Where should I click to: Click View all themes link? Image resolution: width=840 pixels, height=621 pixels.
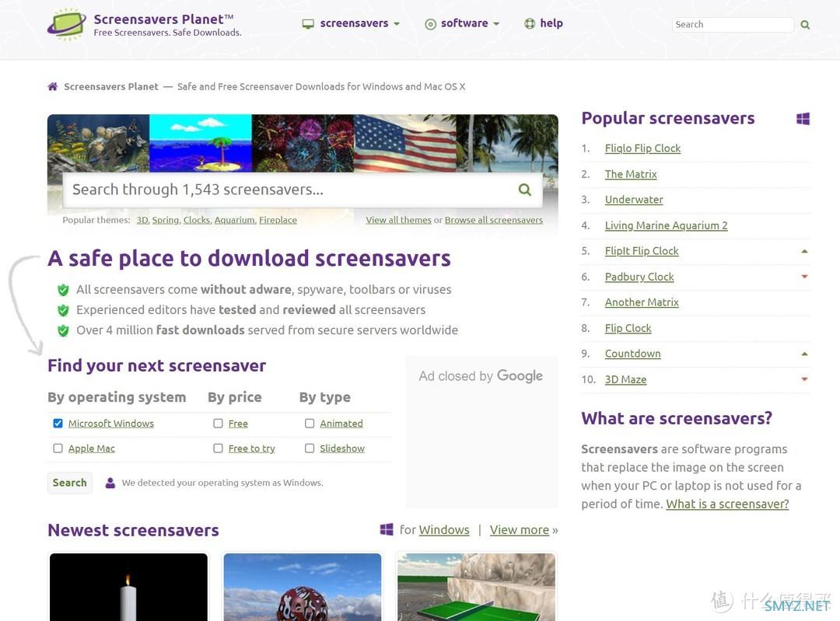(398, 220)
